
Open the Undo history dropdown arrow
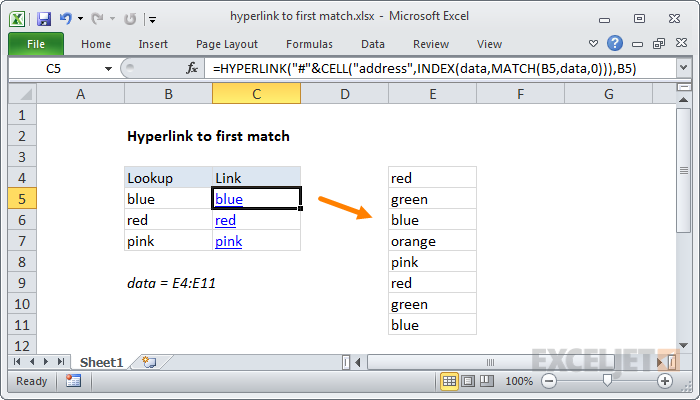[80, 19]
